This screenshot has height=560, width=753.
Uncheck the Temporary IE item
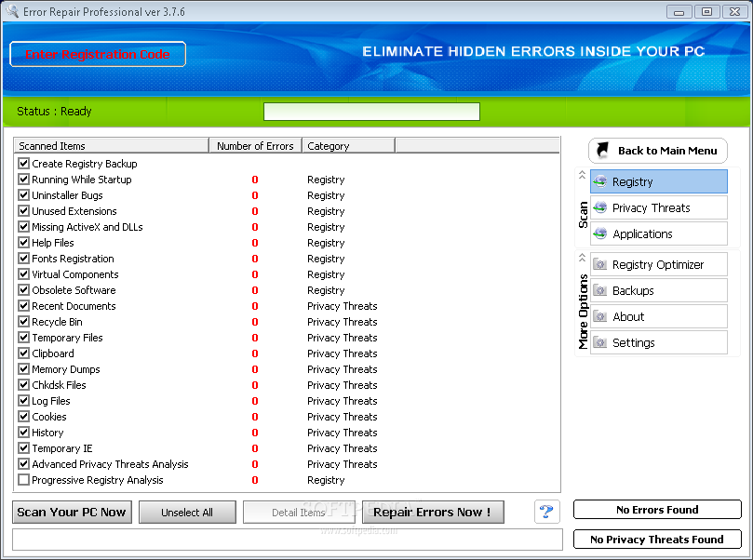(x=23, y=448)
